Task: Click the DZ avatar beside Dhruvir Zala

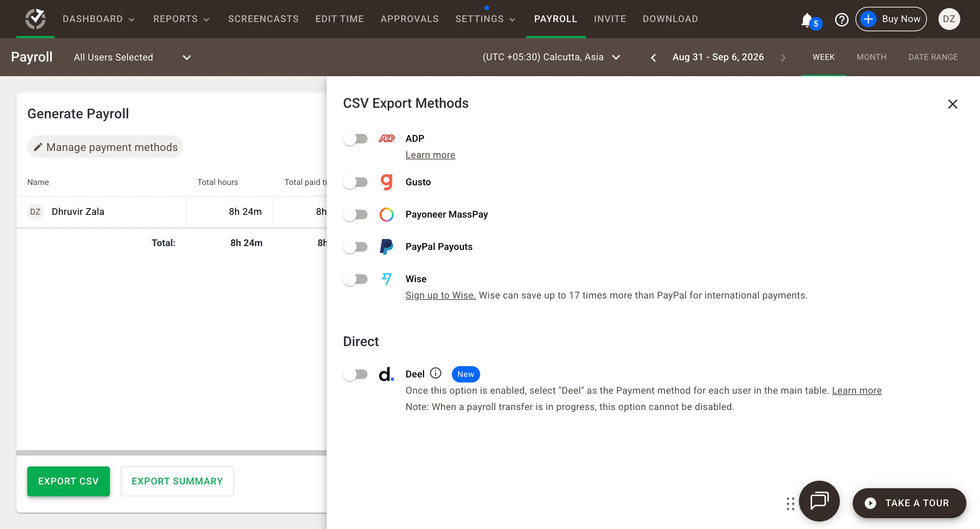Action: coord(35,212)
